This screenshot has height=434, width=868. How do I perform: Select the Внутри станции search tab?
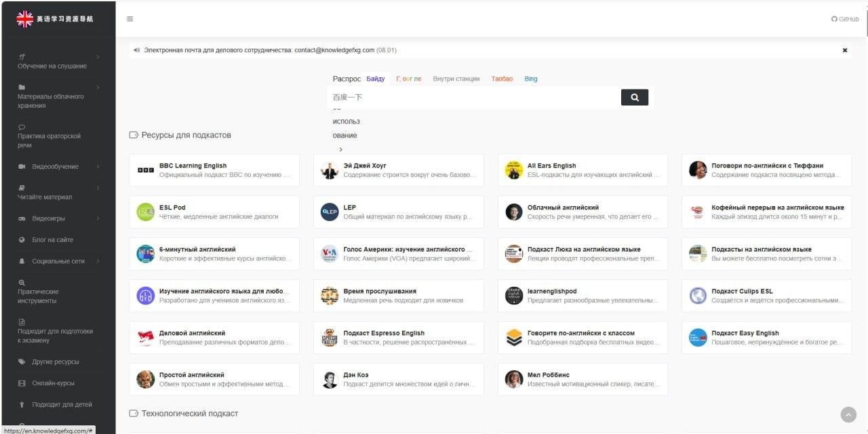point(456,79)
